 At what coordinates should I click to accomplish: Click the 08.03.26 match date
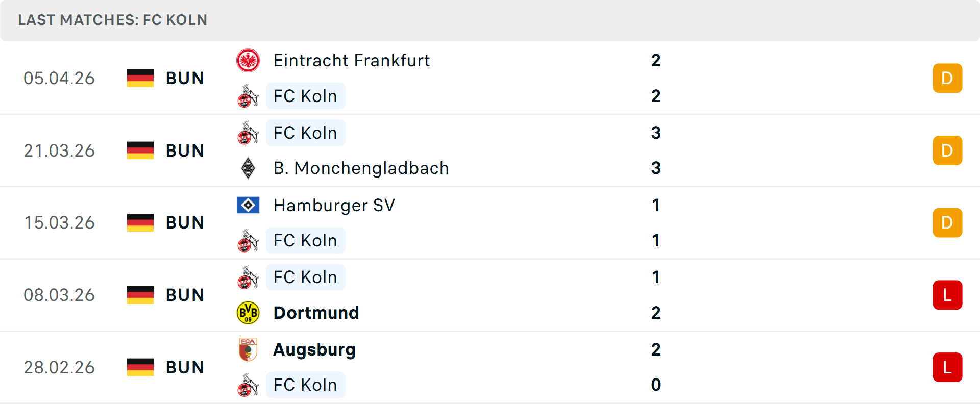pos(59,295)
